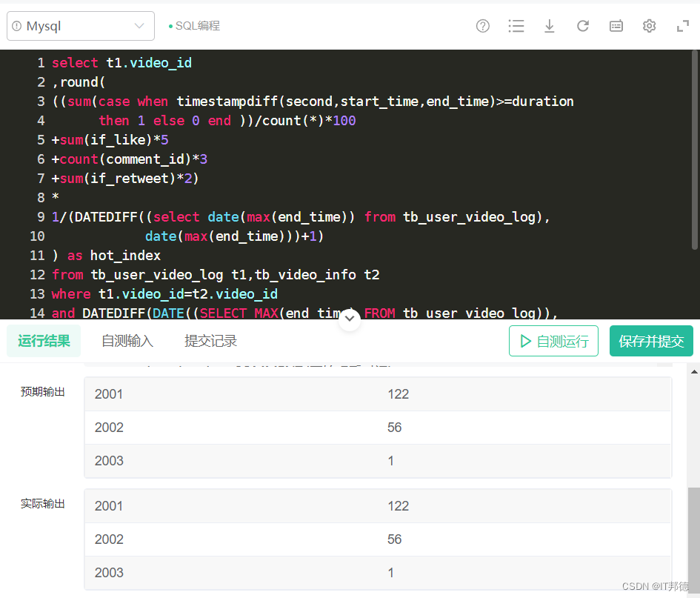
Task: Open the 提交记录 tab
Action: [210, 341]
